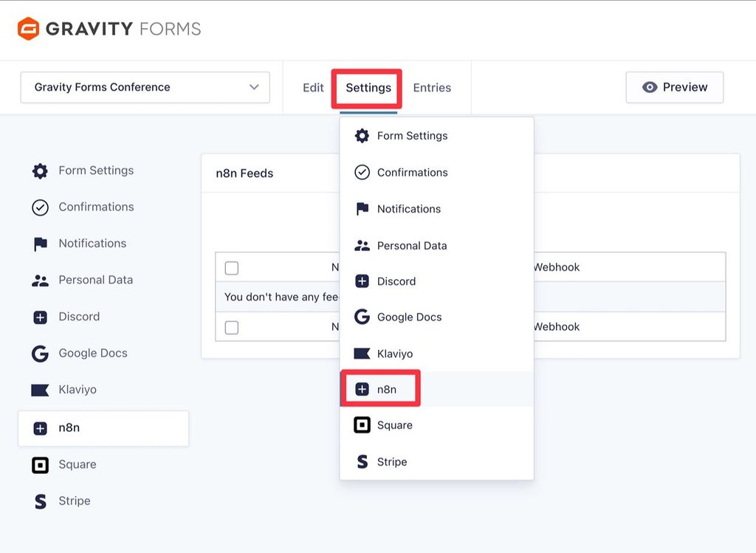Click the Webhook column header at table top
Screen dimensions: 756x553
pos(557,267)
